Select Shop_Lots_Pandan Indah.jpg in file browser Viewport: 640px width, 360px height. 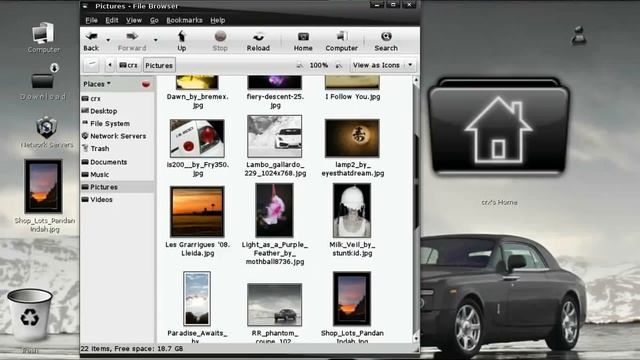[352, 299]
